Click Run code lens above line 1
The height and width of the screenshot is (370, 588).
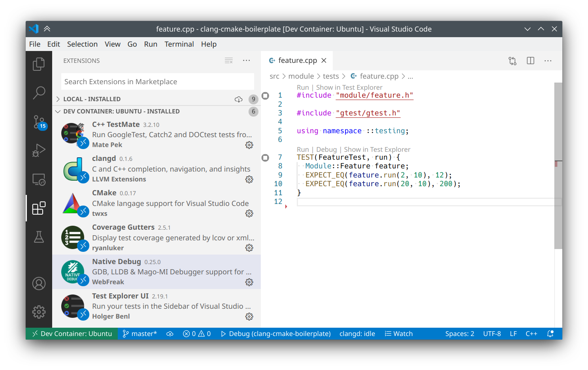tap(303, 87)
